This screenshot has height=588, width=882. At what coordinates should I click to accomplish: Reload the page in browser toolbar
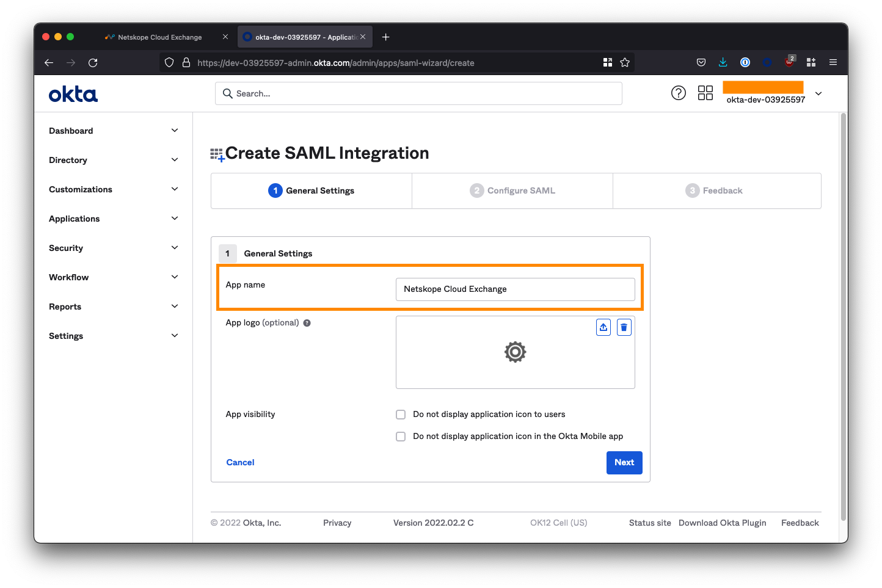(x=93, y=62)
